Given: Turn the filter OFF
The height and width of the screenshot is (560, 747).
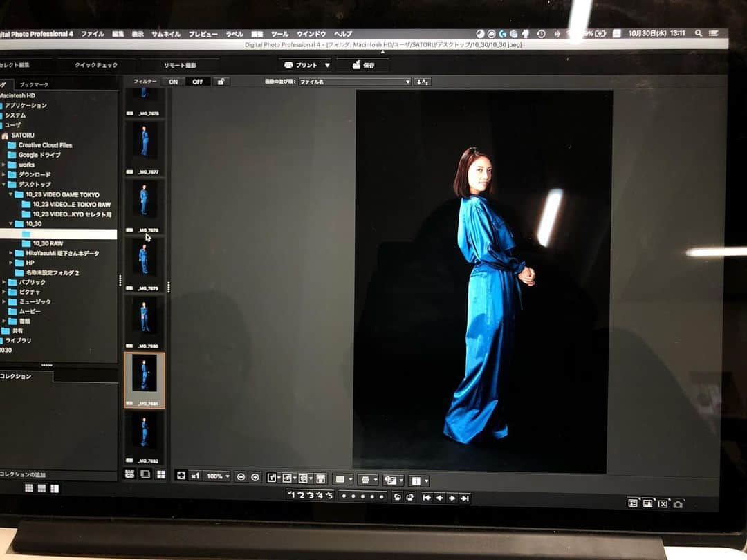Looking at the screenshot, I should 198,82.
